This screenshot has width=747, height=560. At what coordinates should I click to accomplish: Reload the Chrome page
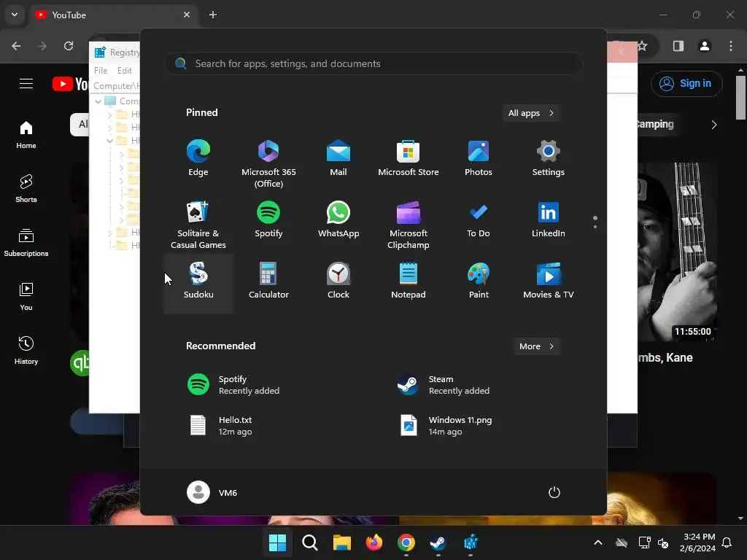click(69, 46)
